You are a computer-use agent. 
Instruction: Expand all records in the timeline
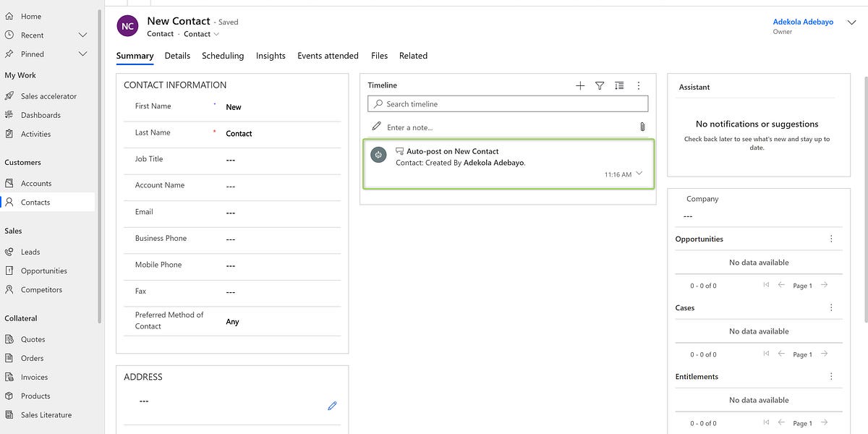[x=619, y=85]
